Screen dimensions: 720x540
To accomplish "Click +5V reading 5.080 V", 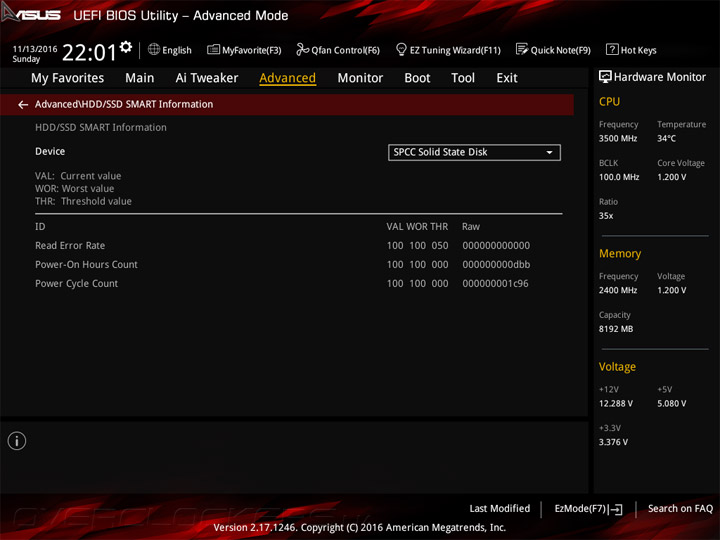I will tap(672, 404).
